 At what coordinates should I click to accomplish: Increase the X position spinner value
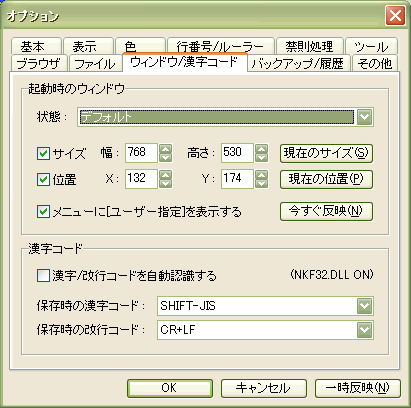166,175
